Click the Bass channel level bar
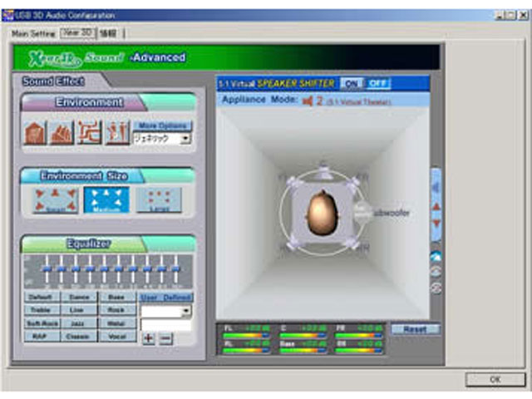 pyautogui.click(x=303, y=351)
